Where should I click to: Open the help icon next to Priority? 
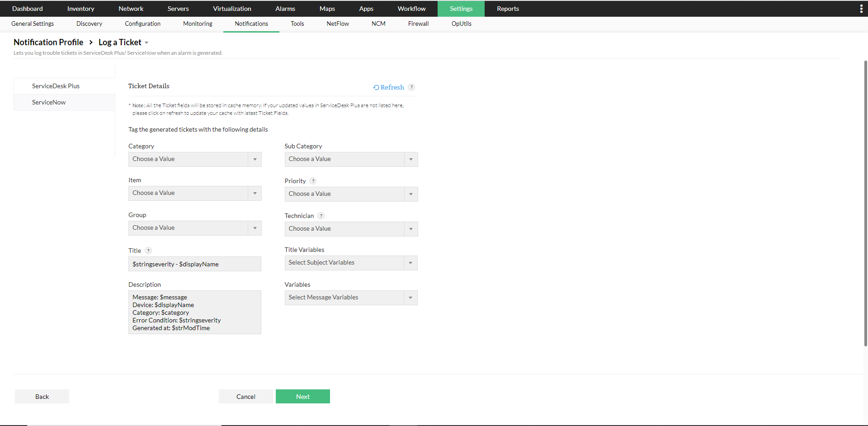(x=313, y=180)
